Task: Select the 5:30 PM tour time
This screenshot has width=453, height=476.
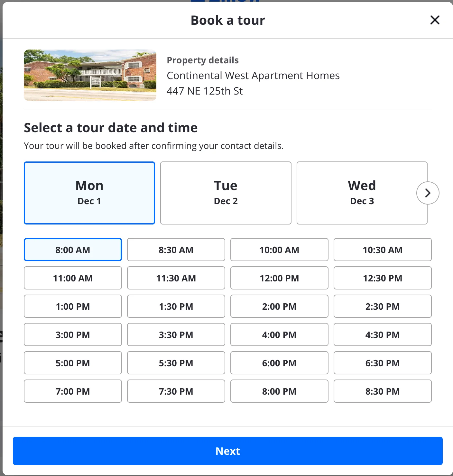Action: (176, 363)
